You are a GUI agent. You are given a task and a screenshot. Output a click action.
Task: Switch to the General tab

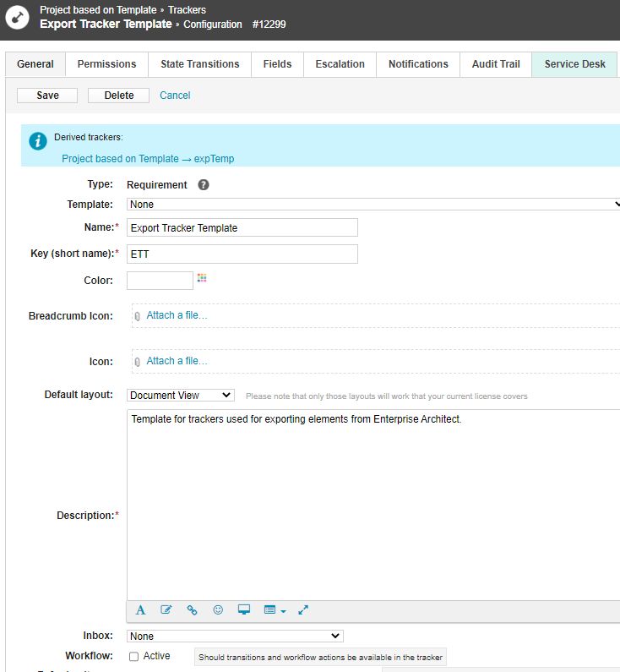point(35,64)
